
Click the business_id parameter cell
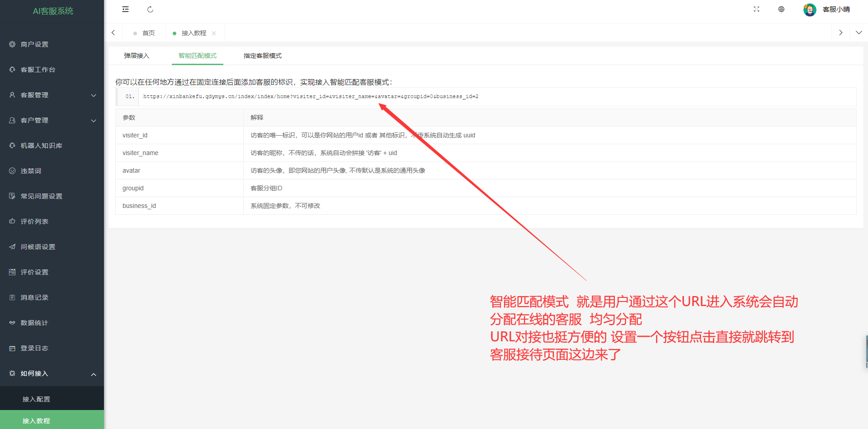point(179,206)
